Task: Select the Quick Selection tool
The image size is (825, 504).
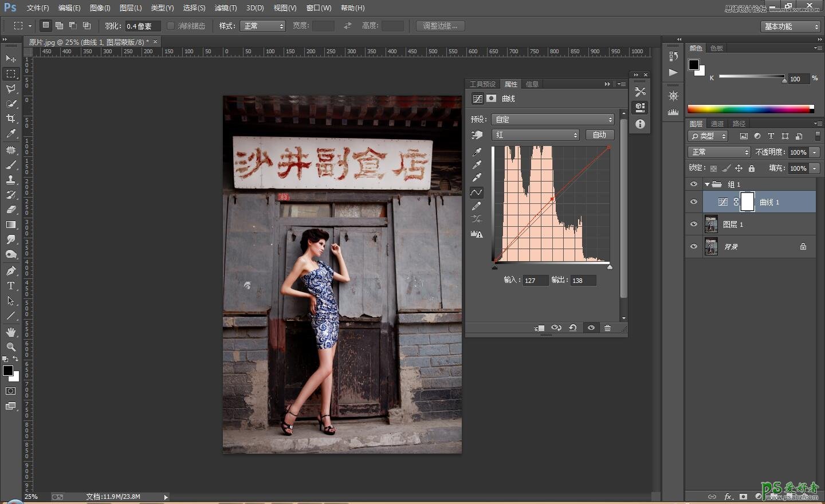Action: coord(11,104)
